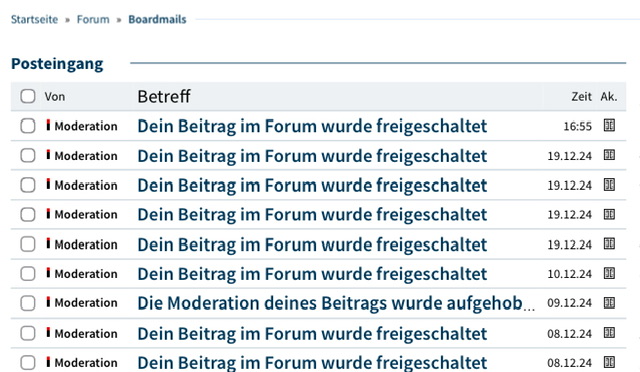640x372 pixels.
Task: Click red unread marker on the 09.12.24 message
Action: 48,302
